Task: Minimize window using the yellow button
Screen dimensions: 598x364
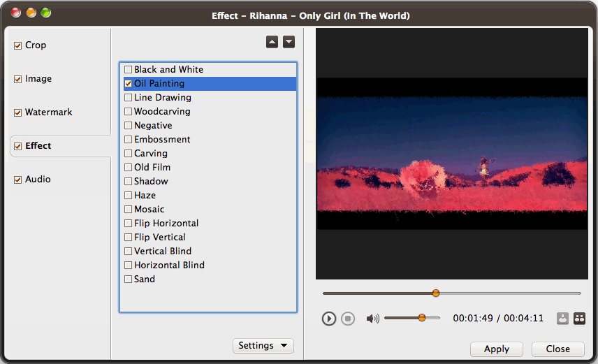Action: pos(31,13)
